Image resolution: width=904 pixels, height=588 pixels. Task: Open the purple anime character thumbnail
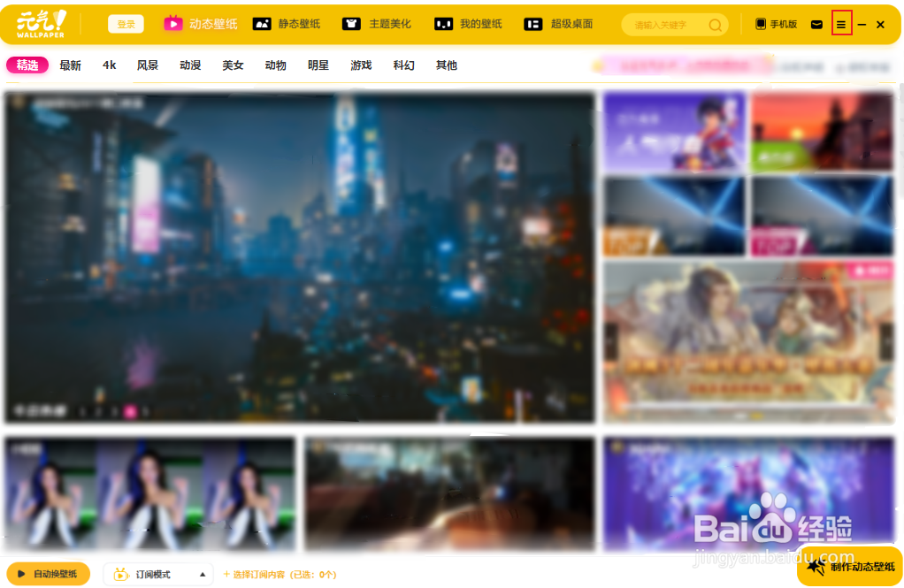pos(674,132)
